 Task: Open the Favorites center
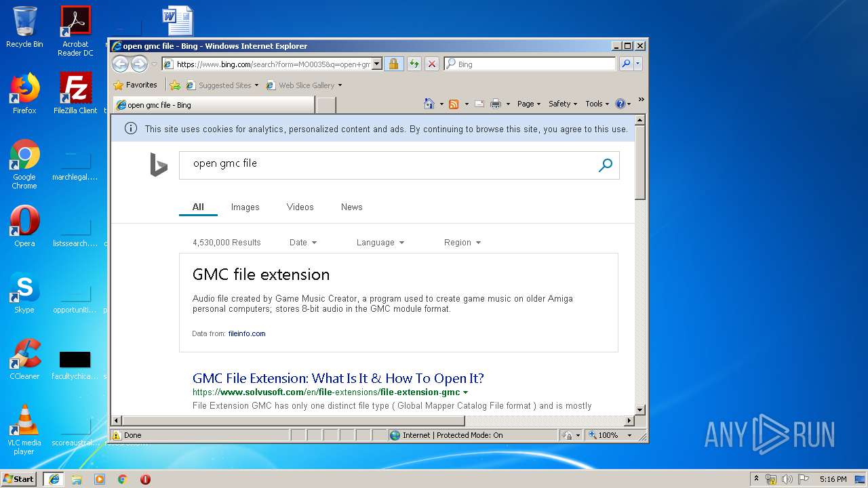coord(136,85)
